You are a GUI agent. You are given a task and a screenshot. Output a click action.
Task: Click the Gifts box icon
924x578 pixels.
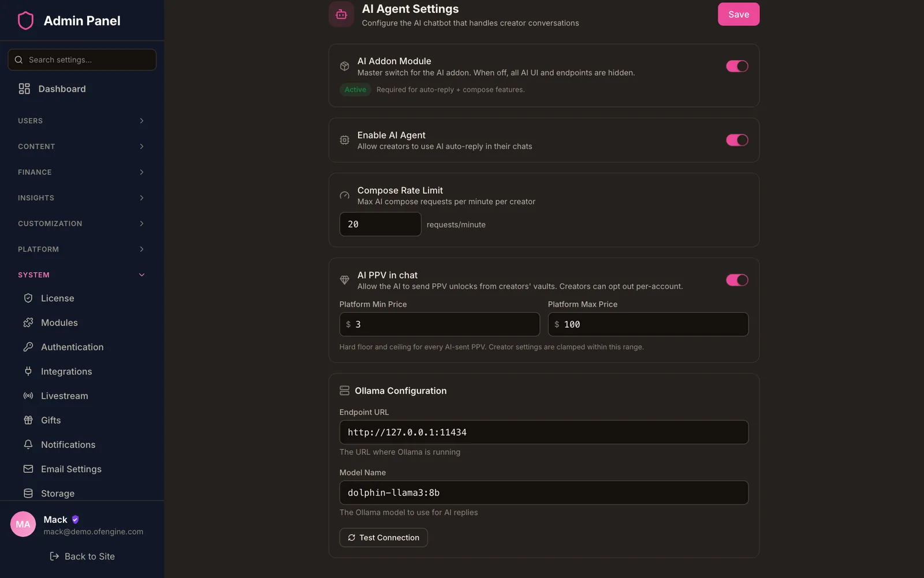click(28, 420)
